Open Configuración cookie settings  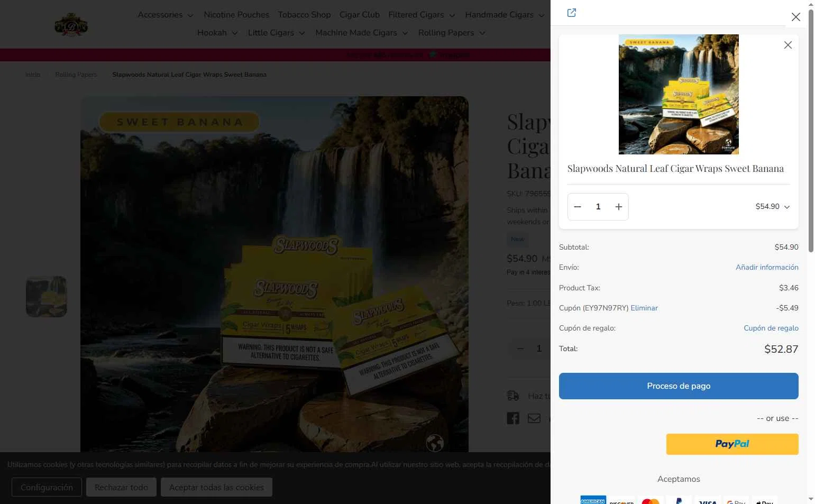(x=47, y=487)
